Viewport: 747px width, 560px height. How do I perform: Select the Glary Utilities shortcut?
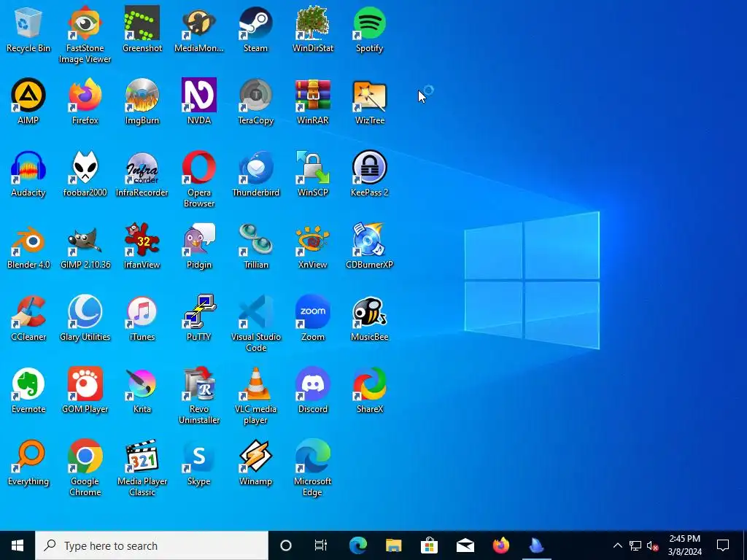click(x=85, y=311)
